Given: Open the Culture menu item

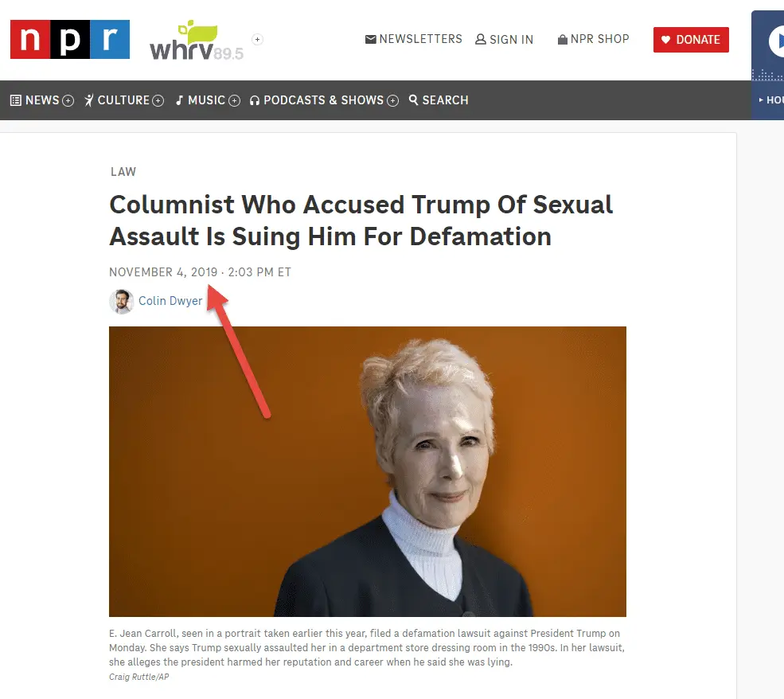Looking at the screenshot, I should click(x=123, y=100).
